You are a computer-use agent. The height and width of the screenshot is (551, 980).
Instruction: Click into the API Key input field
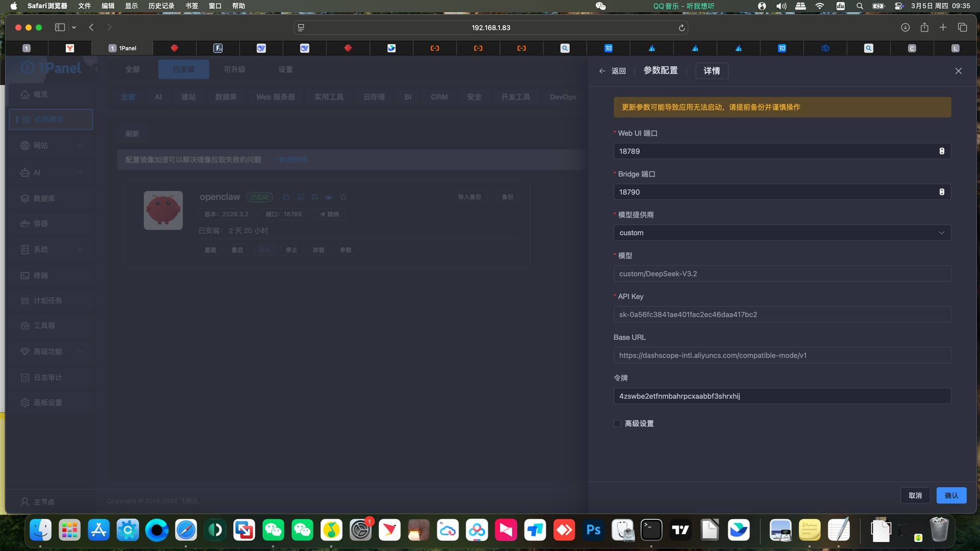coord(781,314)
